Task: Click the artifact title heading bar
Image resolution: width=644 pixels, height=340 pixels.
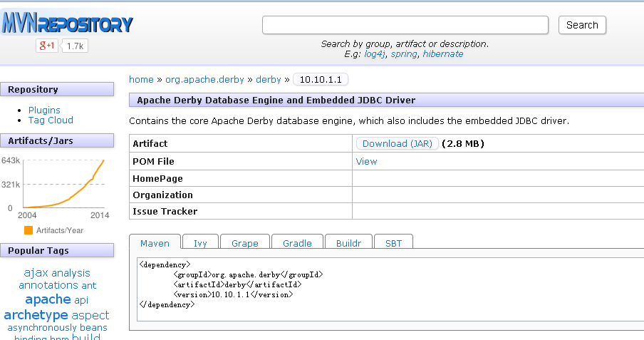Action: pos(387,100)
